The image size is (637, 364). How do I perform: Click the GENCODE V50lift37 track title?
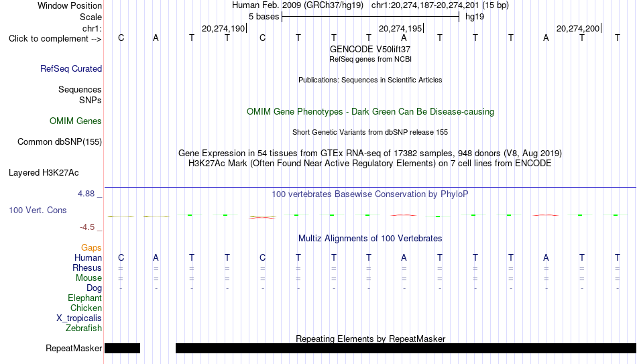(370, 49)
